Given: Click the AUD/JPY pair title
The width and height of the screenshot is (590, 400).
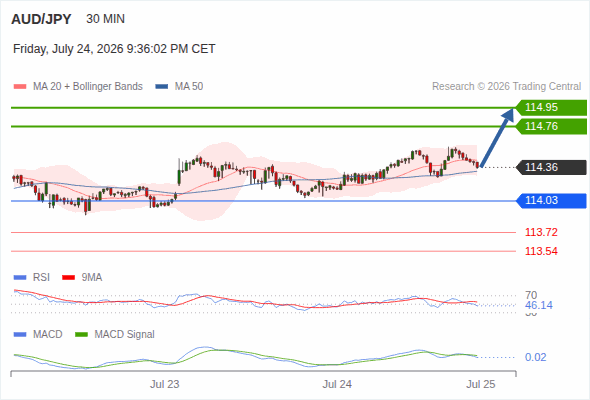Looking at the screenshot, I should click(41, 19).
